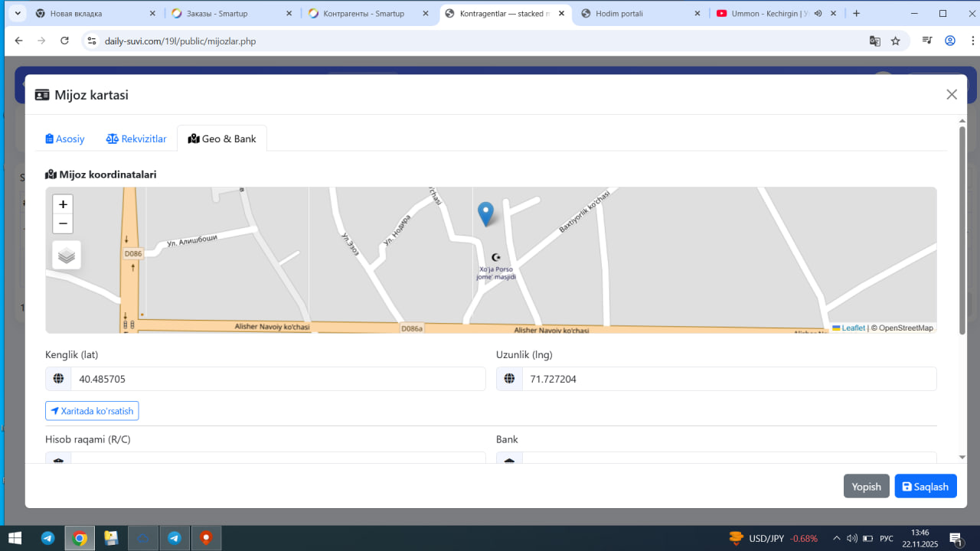980x551 pixels.
Task: Click Yopish to close the card
Action: pos(866,487)
